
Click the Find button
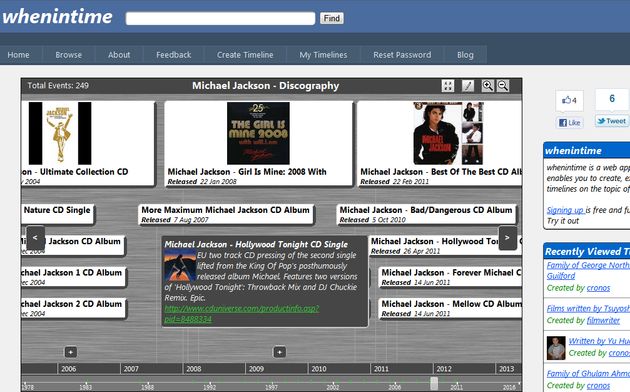[332, 18]
